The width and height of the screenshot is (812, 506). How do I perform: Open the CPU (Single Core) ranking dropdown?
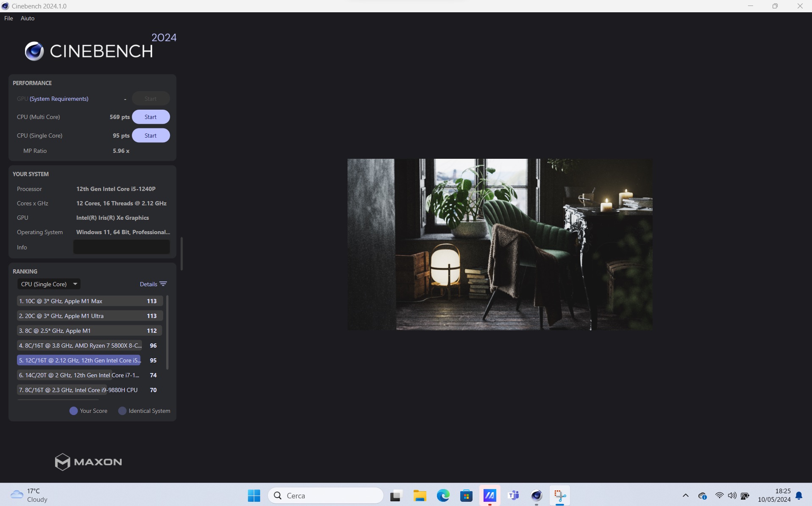pyautogui.click(x=49, y=284)
